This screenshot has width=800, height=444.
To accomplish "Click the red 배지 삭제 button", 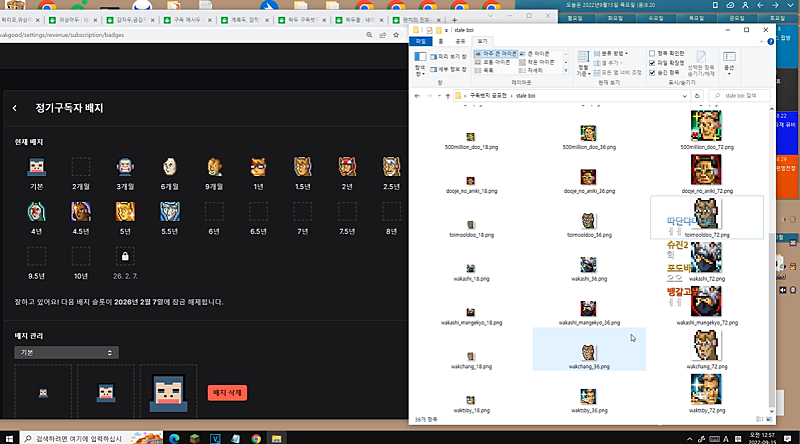I will (227, 393).
